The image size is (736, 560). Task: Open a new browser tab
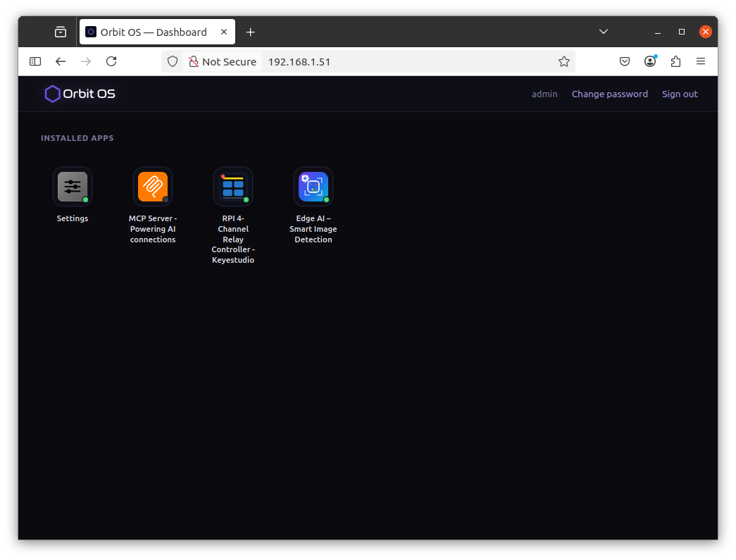(250, 32)
